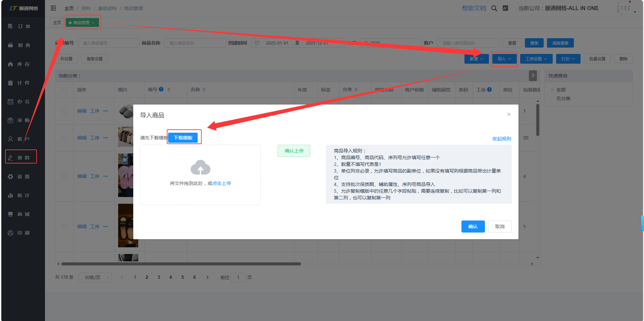The image size is (644, 321).
Task: Expand the 全部 category tree node
Action: click(x=552, y=90)
